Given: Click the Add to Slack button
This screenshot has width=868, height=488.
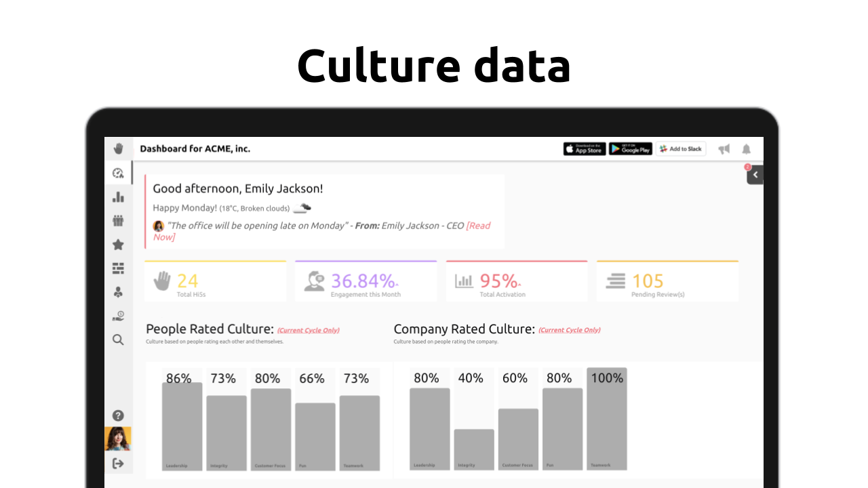Looking at the screenshot, I should click(681, 149).
